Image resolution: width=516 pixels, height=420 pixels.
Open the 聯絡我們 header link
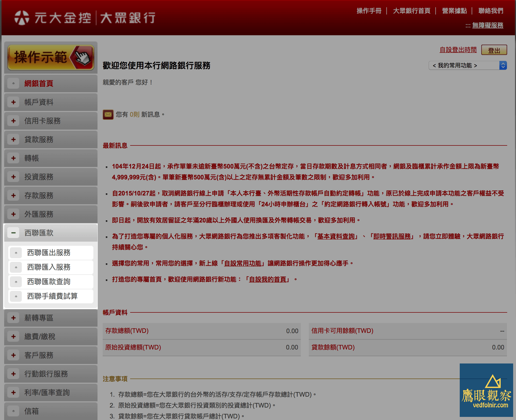click(x=491, y=11)
